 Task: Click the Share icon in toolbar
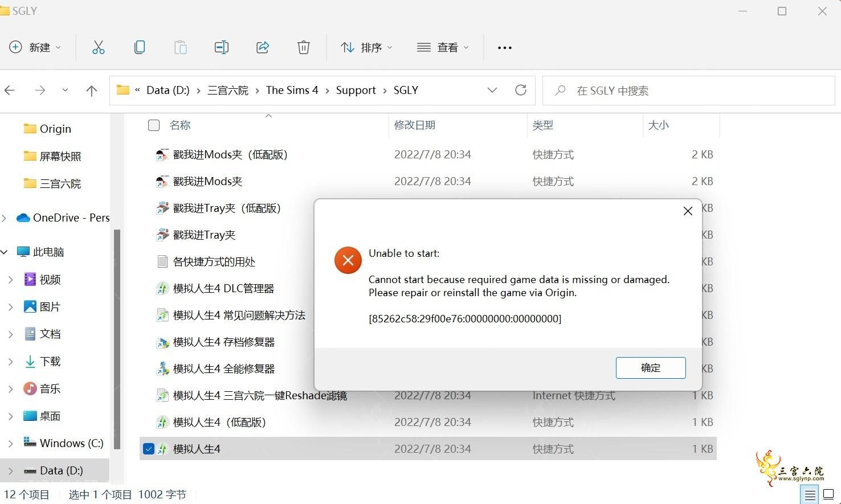[263, 47]
